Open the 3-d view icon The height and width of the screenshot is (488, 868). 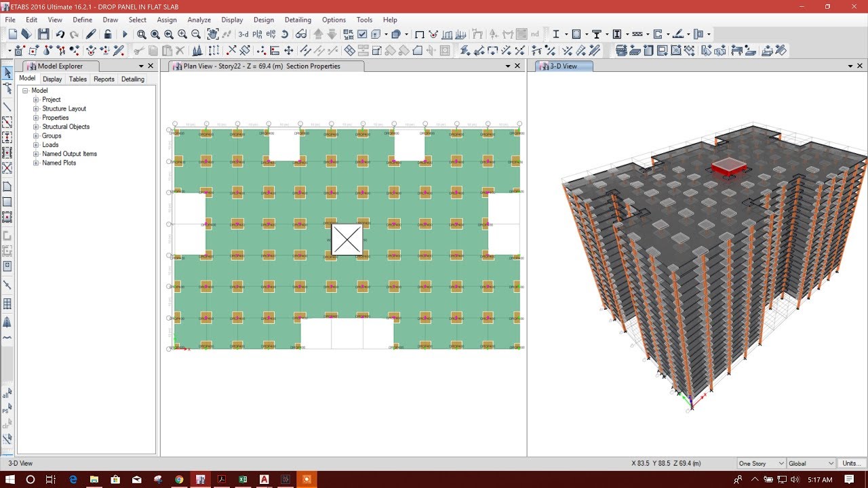coord(245,34)
